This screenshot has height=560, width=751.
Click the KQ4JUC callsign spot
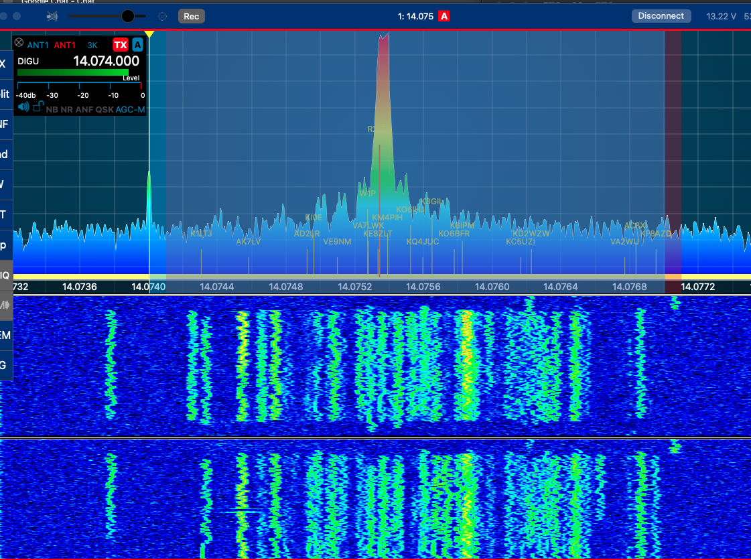point(423,241)
